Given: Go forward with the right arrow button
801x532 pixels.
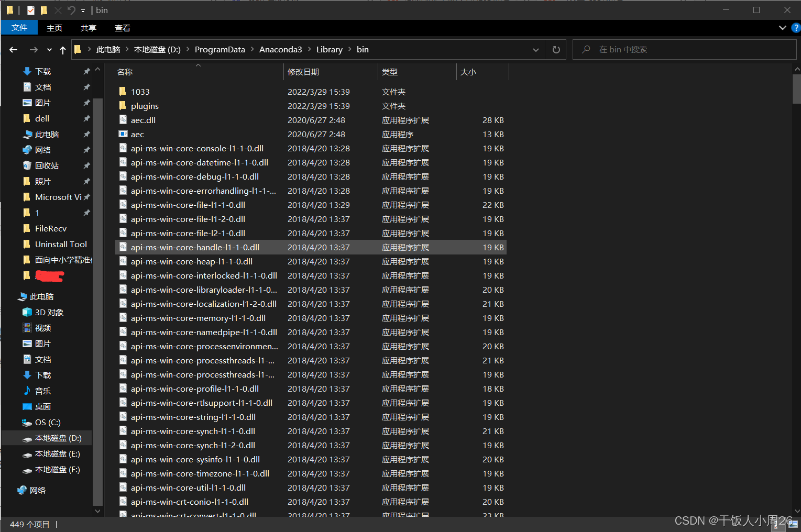Looking at the screenshot, I should click(34, 50).
